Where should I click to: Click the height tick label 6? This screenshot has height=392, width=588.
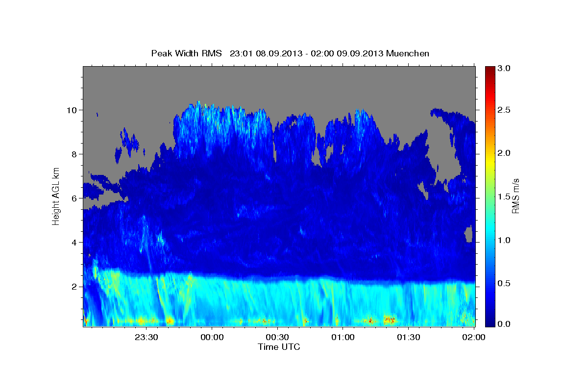(73, 198)
